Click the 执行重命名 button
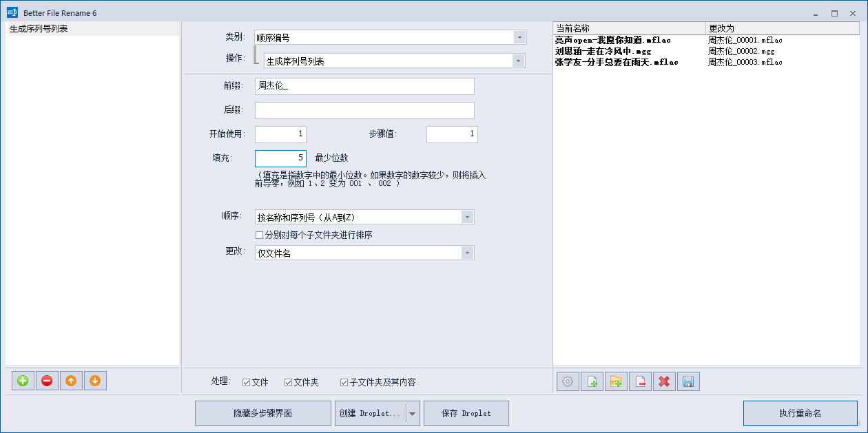The image size is (868, 433). point(800,414)
